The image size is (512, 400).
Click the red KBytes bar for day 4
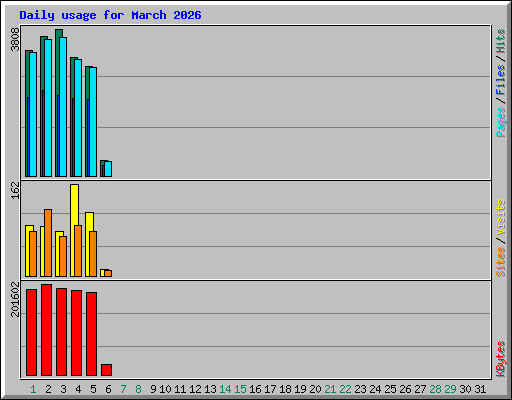(77, 333)
